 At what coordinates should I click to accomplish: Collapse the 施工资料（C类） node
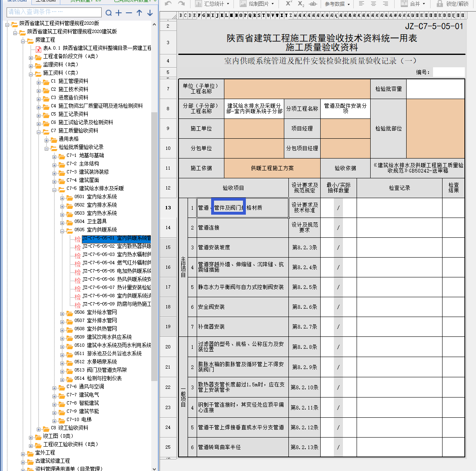tap(31, 74)
